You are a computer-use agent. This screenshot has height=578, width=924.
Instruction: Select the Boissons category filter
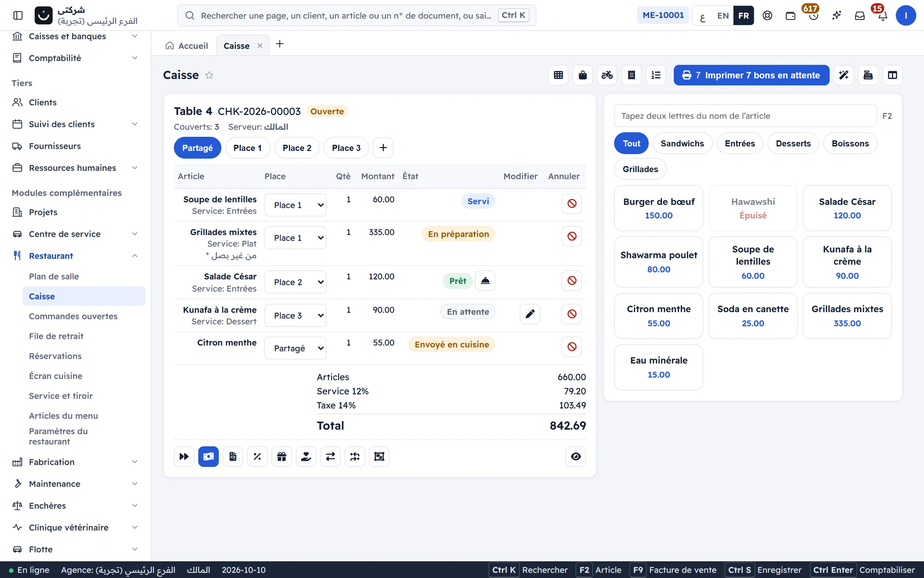pyautogui.click(x=850, y=143)
